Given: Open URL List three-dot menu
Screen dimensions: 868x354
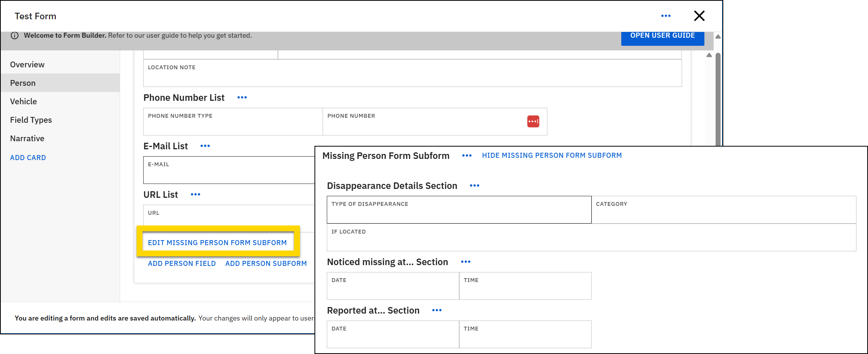Looking at the screenshot, I should coord(196,195).
